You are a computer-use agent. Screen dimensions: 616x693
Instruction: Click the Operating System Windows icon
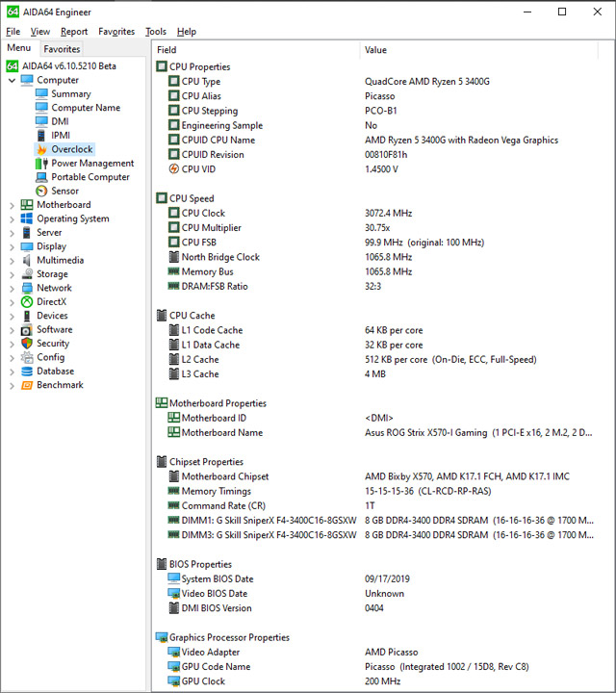[27, 218]
